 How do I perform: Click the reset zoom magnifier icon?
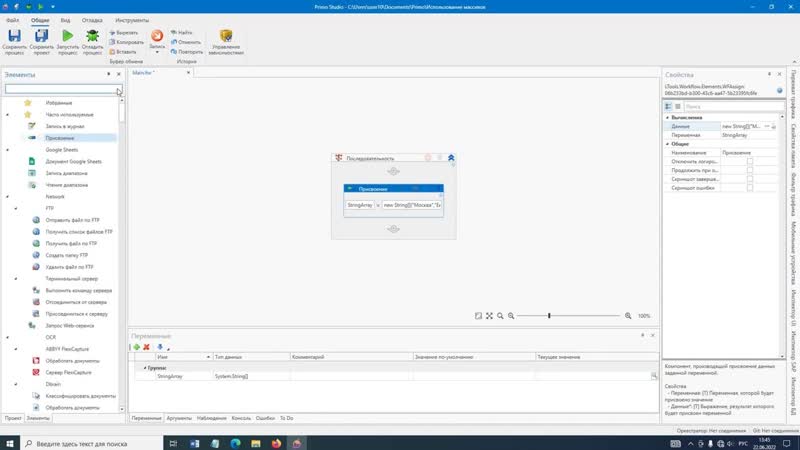coord(500,316)
